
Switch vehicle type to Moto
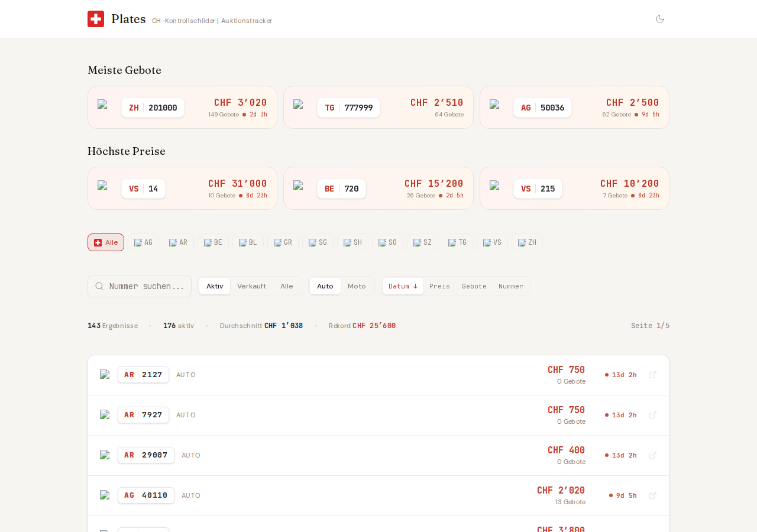coord(357,286)
